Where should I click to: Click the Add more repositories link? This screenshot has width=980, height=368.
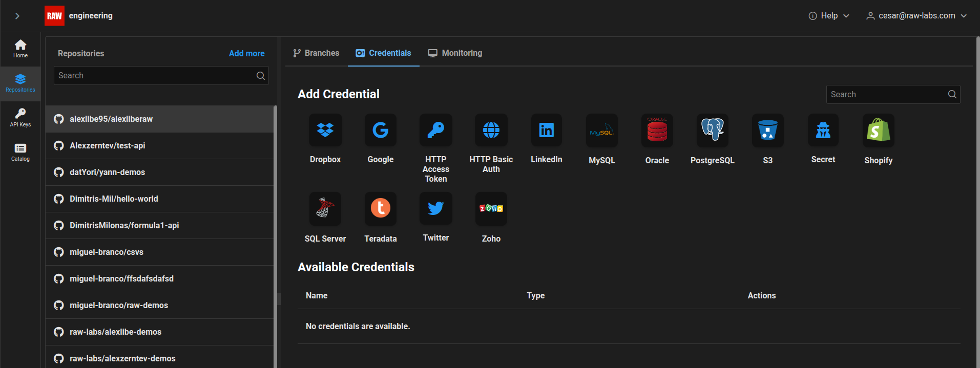coord(247,53)
